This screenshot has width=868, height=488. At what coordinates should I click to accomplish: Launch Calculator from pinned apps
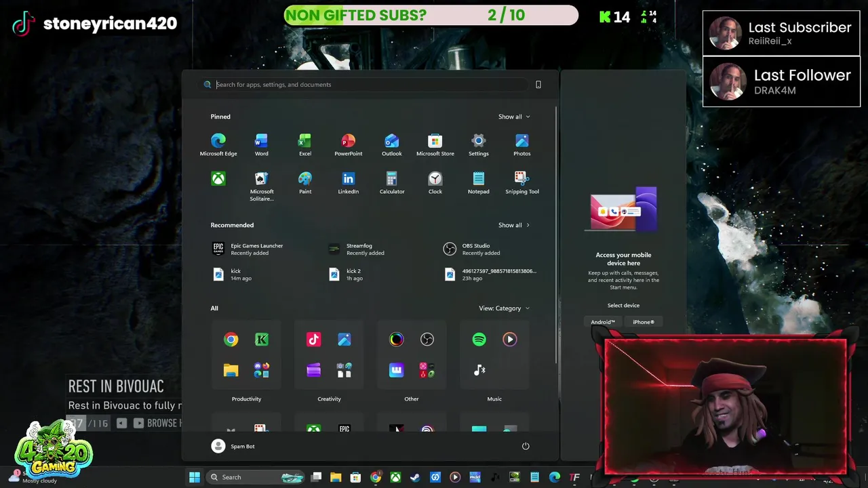coord(392,182)
